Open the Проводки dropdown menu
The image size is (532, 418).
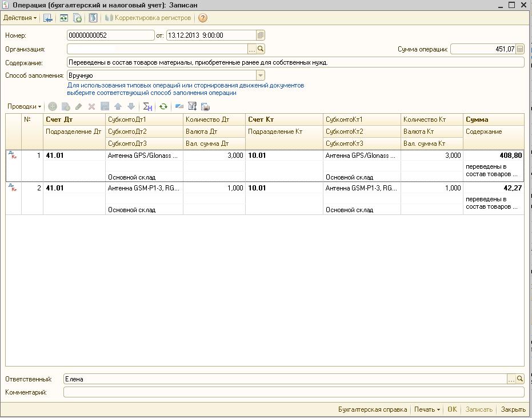pos(24,106)
